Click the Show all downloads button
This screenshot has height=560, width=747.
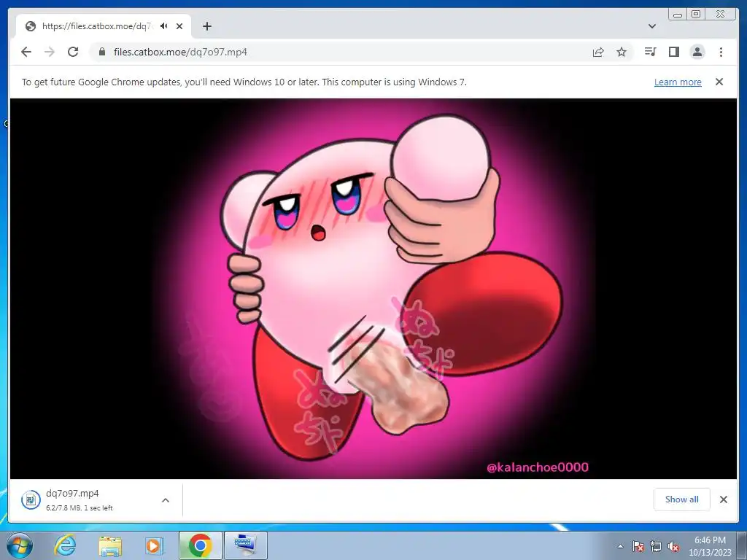click(682, 499)
